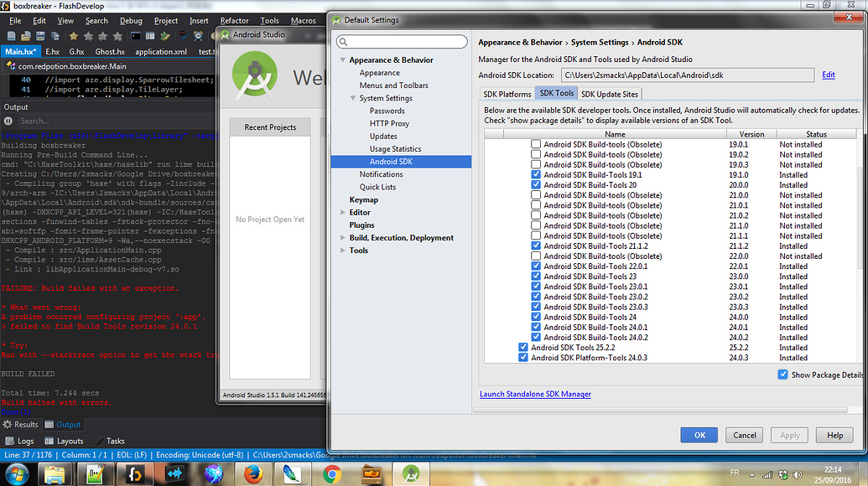Uncheck Android SDK Build-Tools 21.1.2 checkbox

(x=536, y=246)
